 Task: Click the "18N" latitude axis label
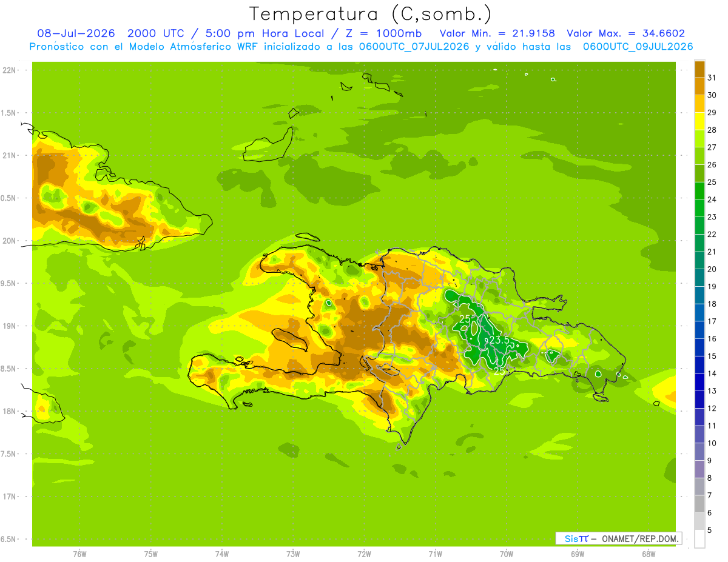[x=8, y=411]
